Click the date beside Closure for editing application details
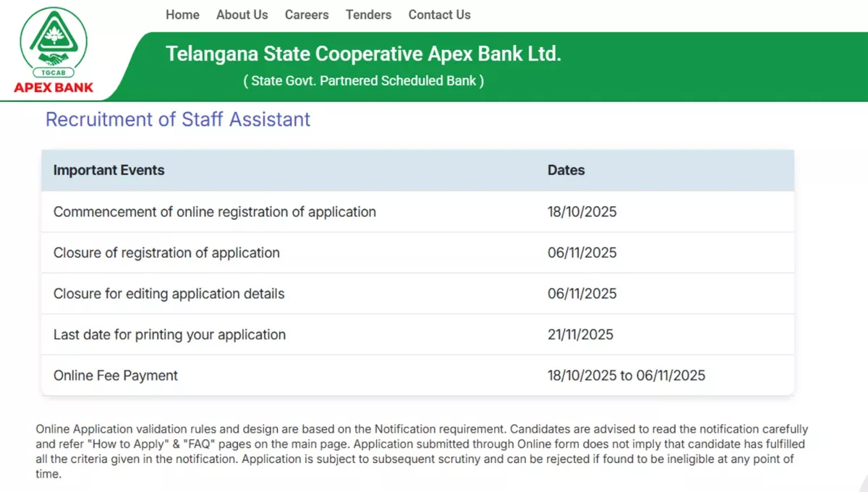This screenshot has width=868, height=492. coord(582,294)
